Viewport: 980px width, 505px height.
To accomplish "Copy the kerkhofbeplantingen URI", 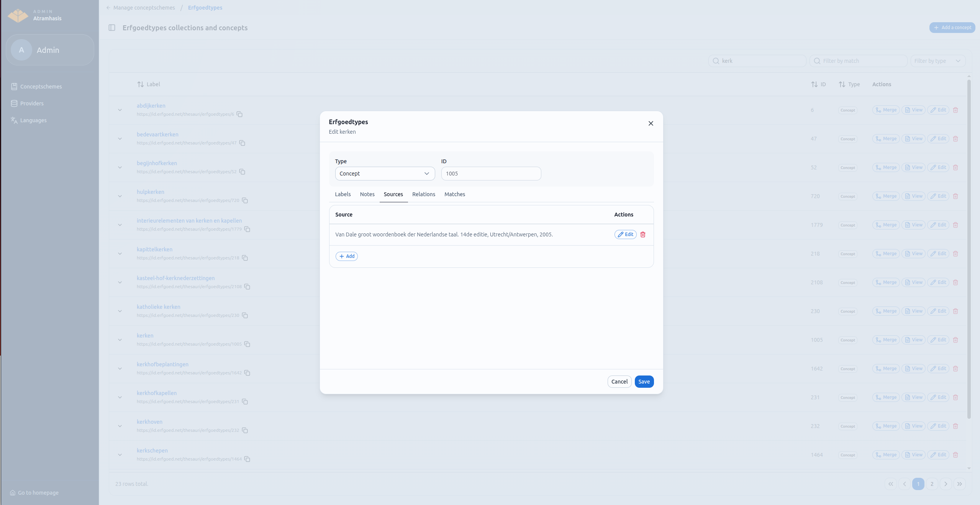I will 247,373.
